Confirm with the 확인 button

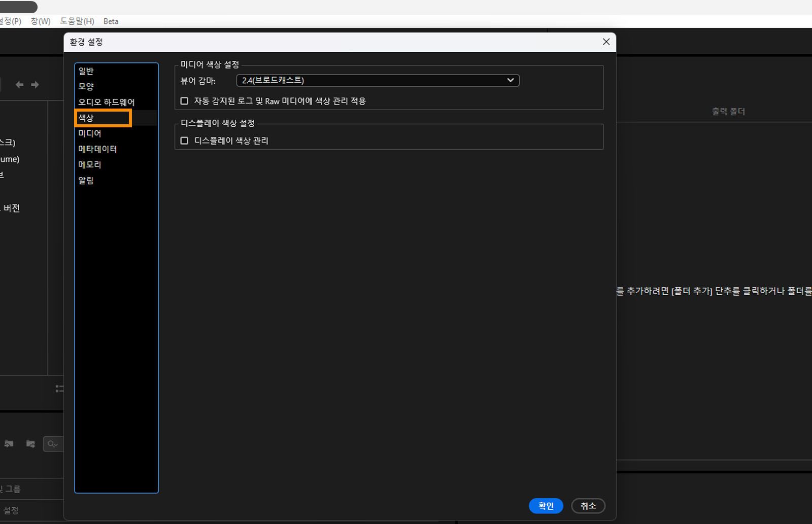[546, 506]
